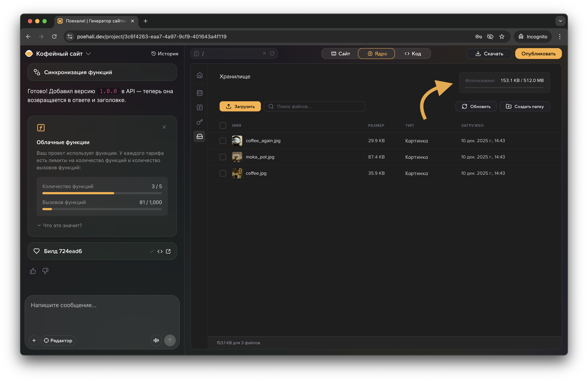Open the Редактор mode selector
This screenshot has height=382, width=588.
58,340
